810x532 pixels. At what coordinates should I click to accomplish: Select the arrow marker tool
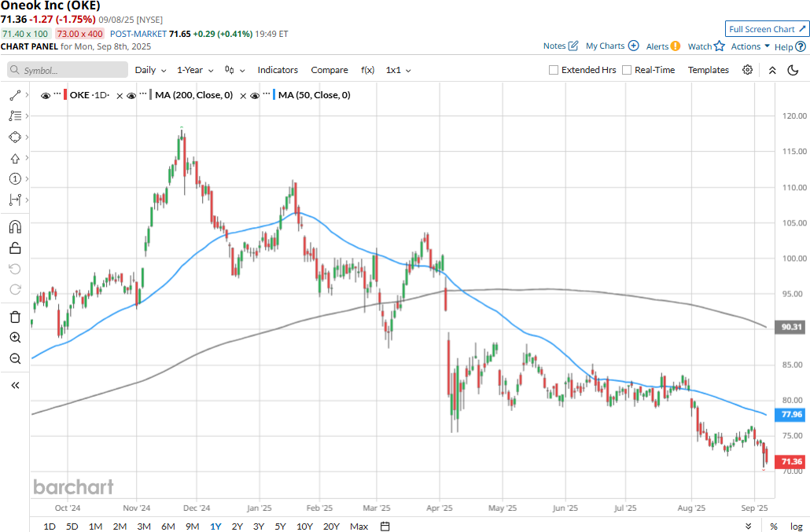tap(15, 159)
